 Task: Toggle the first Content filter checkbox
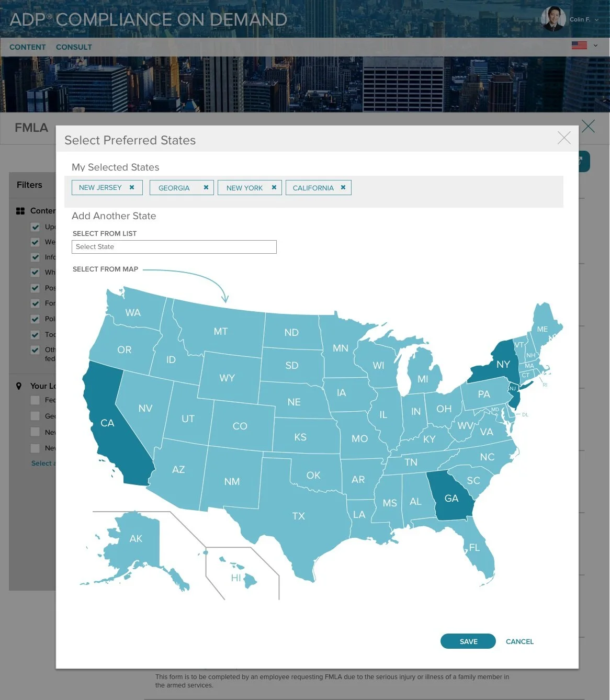pos(35,227)
